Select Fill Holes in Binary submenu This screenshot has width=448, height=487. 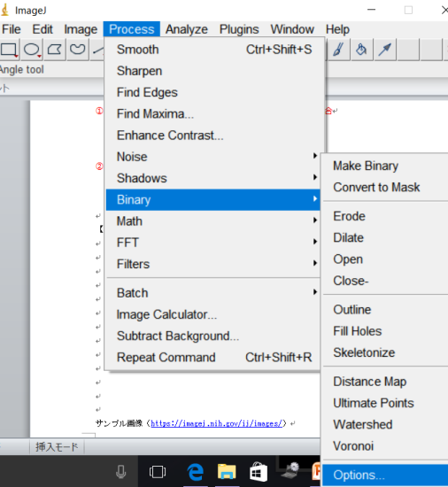click(385, 331)
